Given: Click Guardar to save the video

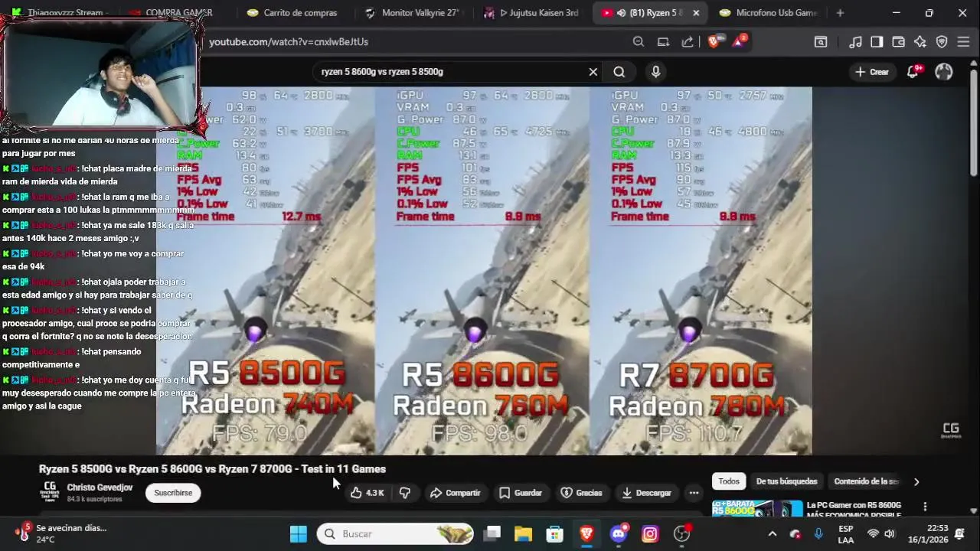Looking at the screenshot, I should click(x=521, y=493).
